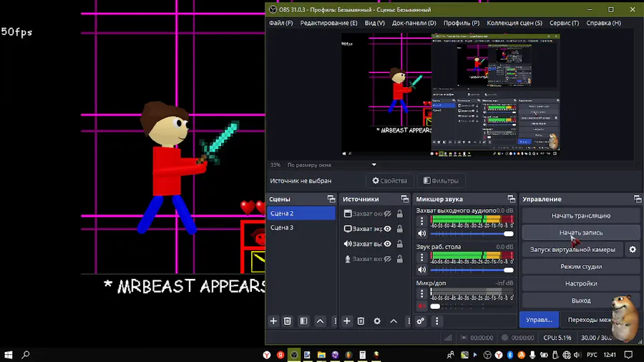Viewport: 644px width, 362px height.
Task: Open Sources dock overflow dots menu
Action: [x=409, y=321]
